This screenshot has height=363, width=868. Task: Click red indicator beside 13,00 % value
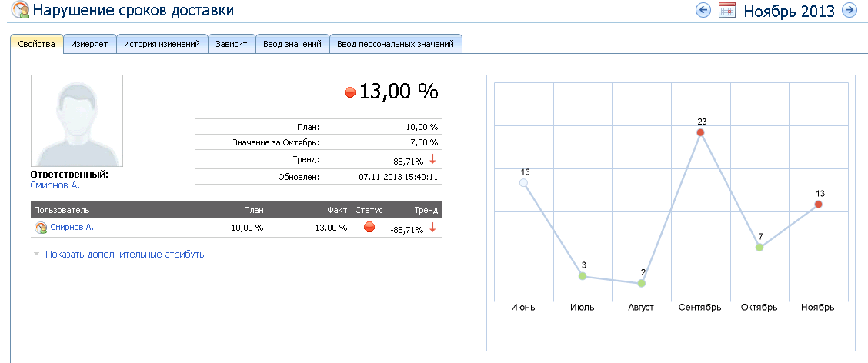350,92
